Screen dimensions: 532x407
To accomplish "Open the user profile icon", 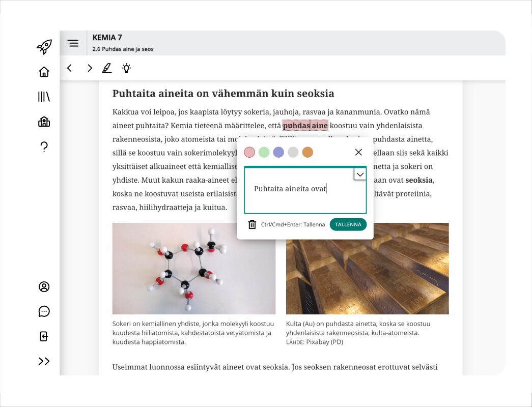I will (44, 286).
